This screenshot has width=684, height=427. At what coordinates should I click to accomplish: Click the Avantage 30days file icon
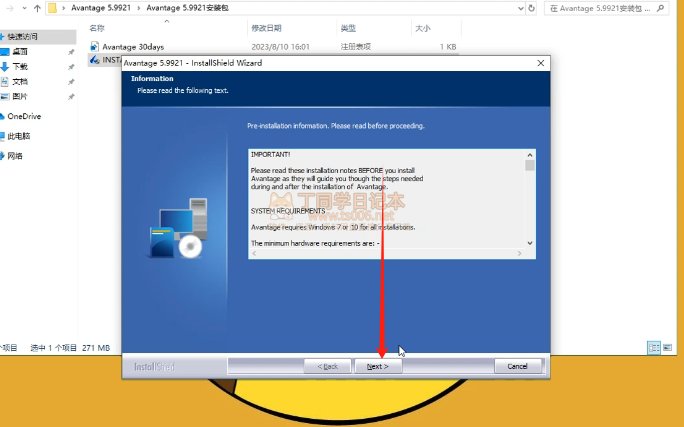(x=94, y=47)
